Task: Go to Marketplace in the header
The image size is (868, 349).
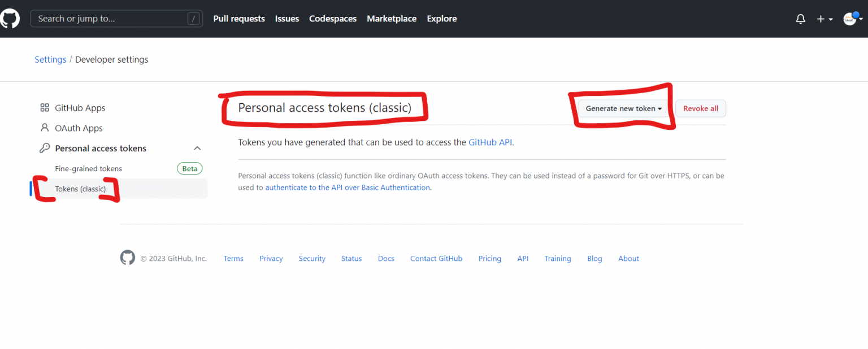Action: click(x=391, y=19)
